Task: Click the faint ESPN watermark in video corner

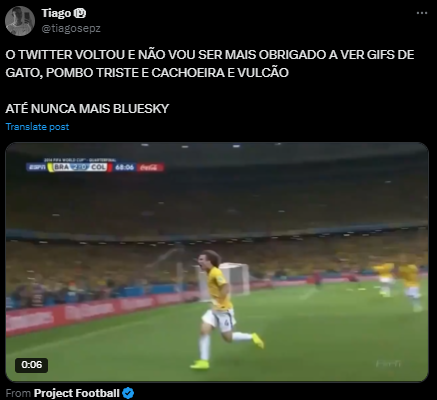Action: point(388,364)
